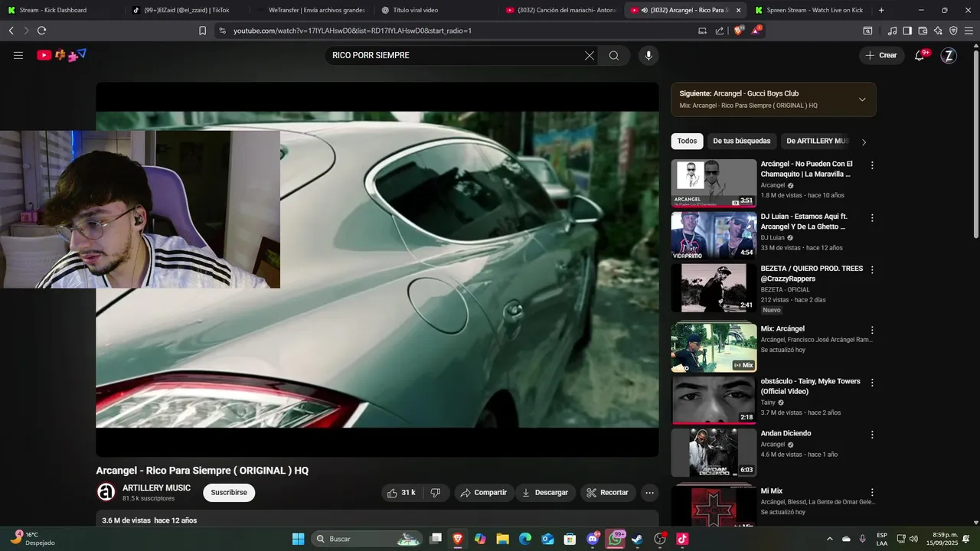Select the Todos filter chip

(687, 142)
